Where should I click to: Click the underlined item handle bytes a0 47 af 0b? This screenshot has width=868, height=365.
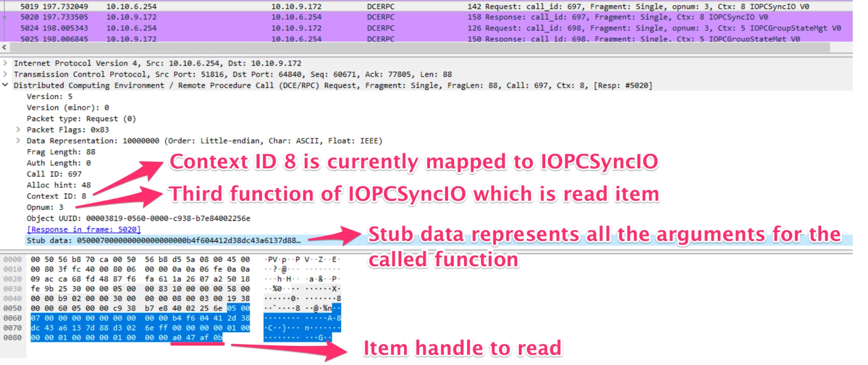coord(197,338)
